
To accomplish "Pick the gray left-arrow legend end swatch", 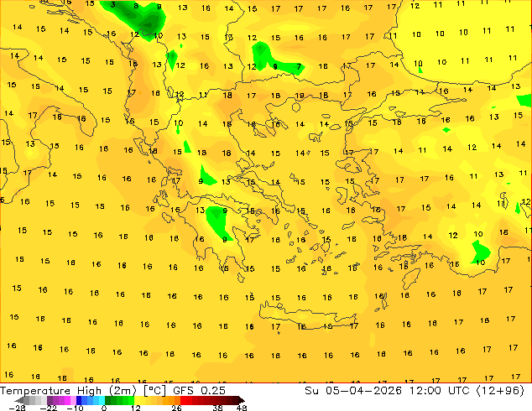I will [18, 400].
